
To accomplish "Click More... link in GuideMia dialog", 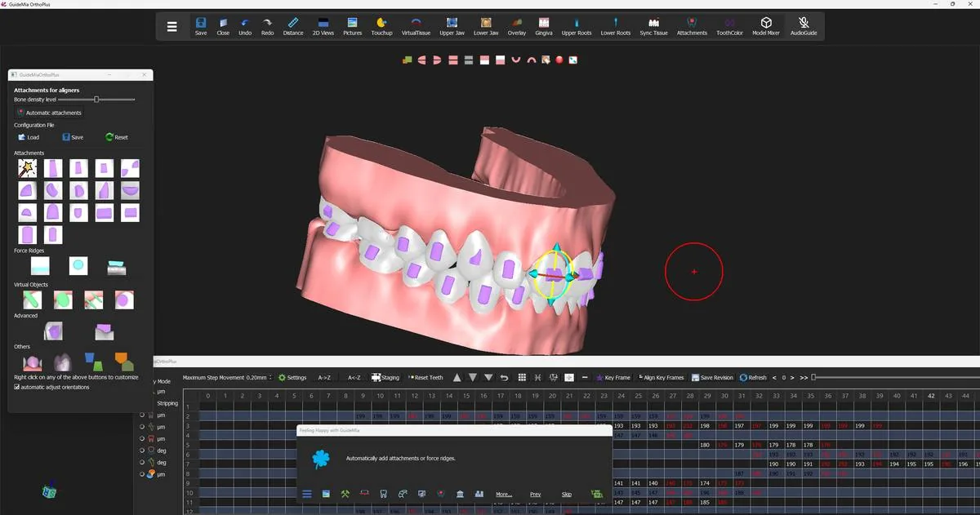I will [504, 494].
